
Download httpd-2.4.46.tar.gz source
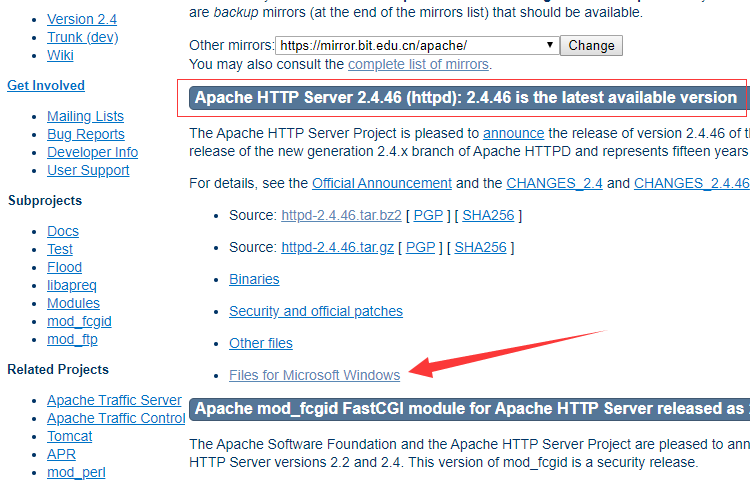point(338,247)
